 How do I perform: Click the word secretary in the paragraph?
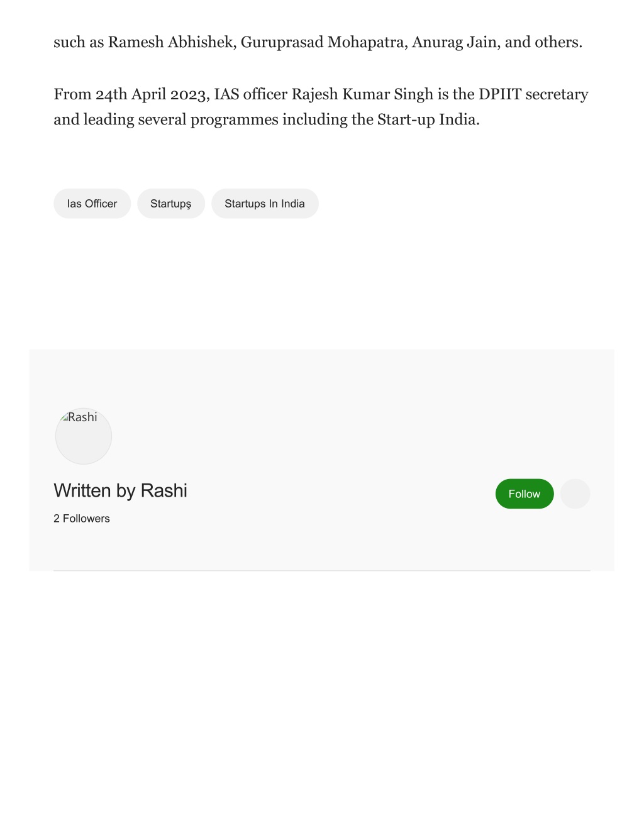click(x=557, y=94)
